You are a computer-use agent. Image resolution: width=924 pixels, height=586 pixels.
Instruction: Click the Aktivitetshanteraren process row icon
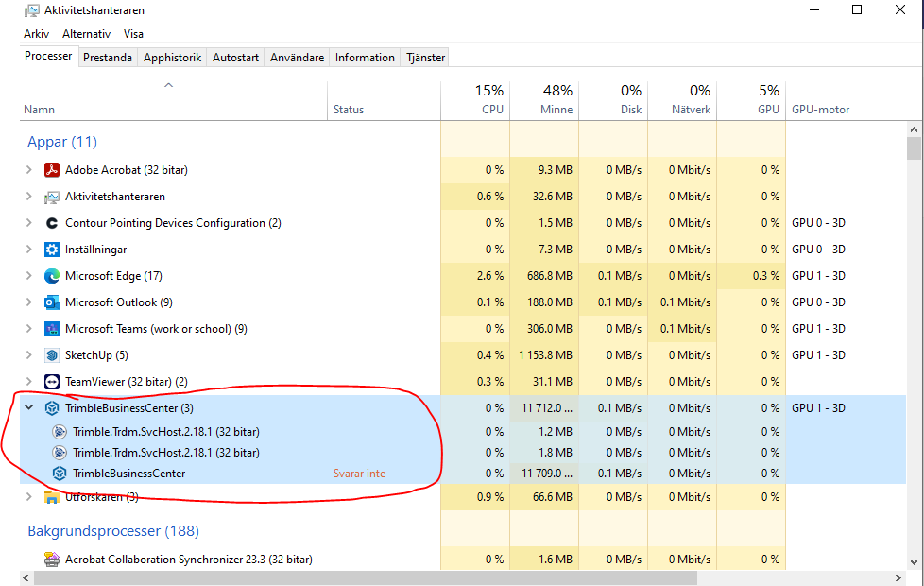[52, 197]
